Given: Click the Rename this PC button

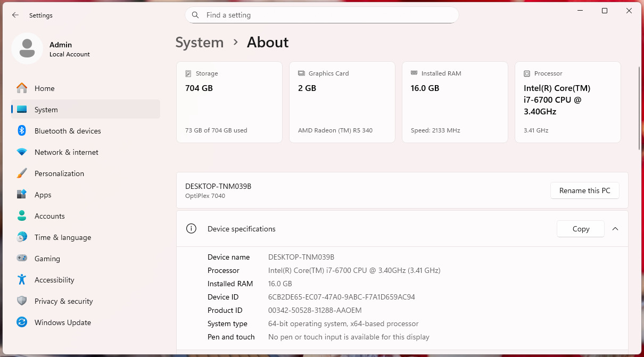Looking at the screenshot, I should (584, 190).
